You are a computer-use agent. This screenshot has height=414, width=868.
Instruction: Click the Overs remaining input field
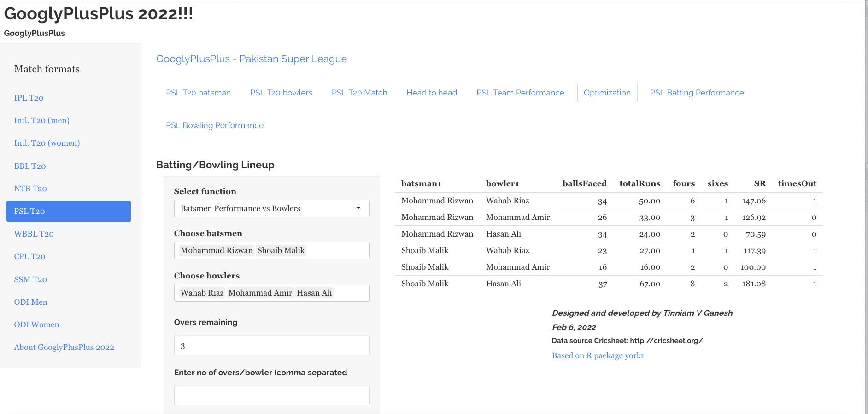(x=272, y=345)
